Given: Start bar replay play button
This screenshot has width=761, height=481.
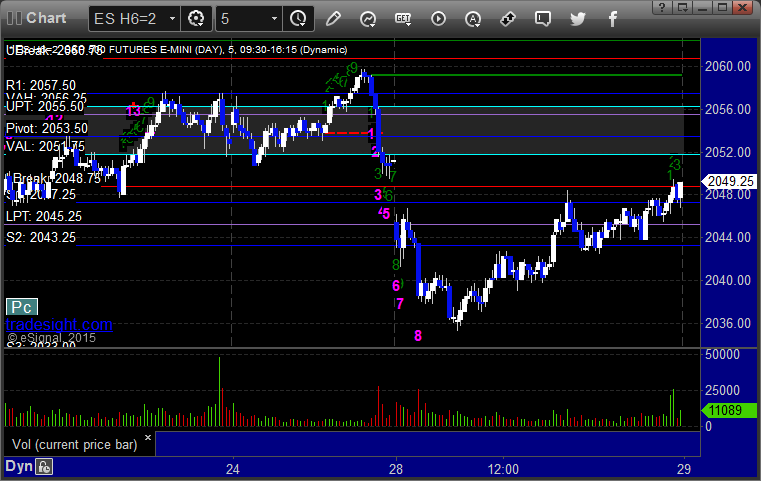Looking at the screenshot, I should [x=438, y=19].
